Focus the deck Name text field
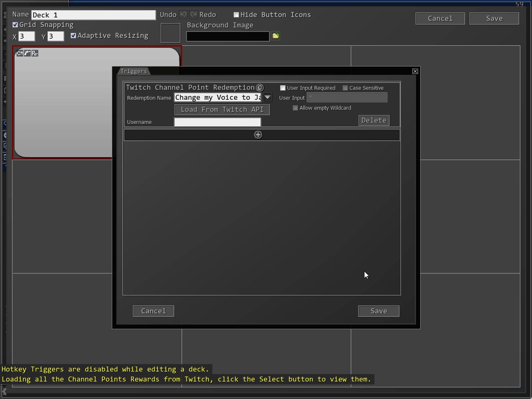532x399 pixels. [94, 15]
